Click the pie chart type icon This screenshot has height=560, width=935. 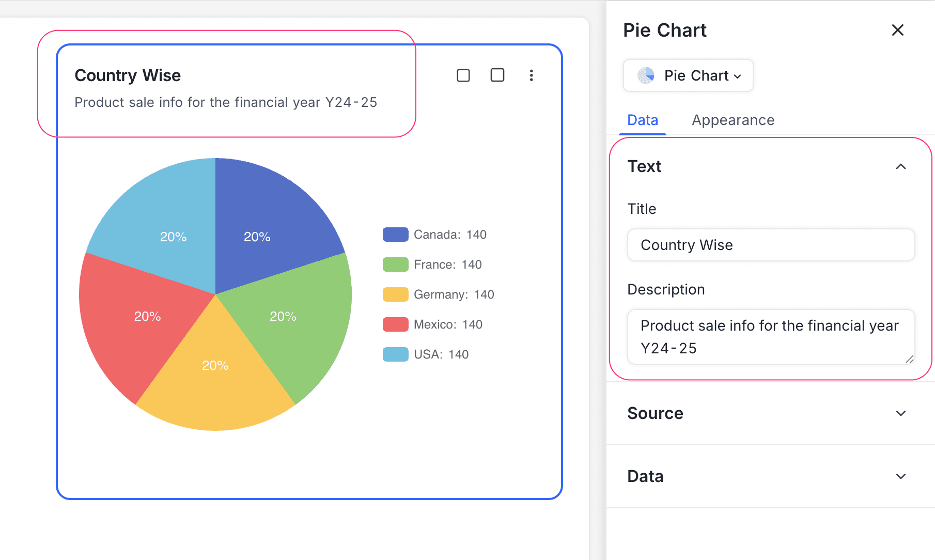click(x=646, y=75)
